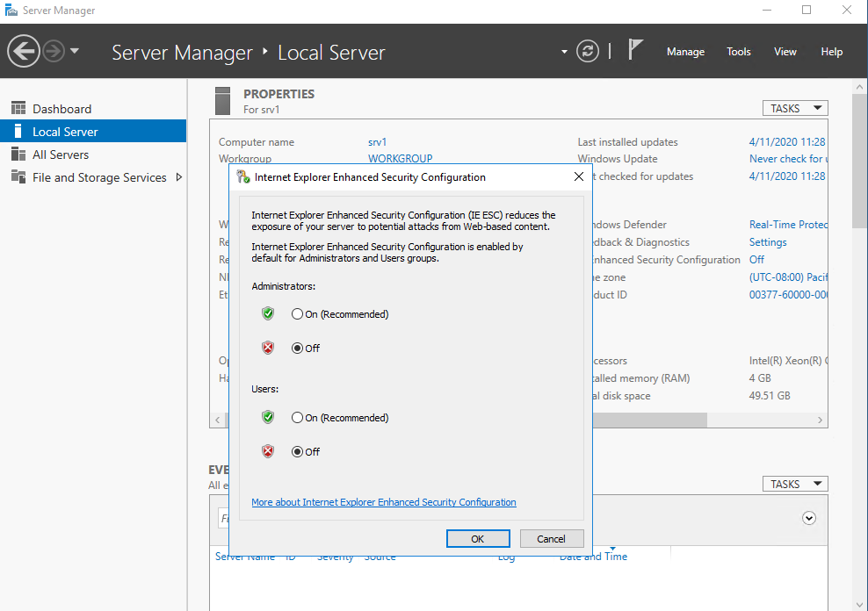Open the Manage menu
The image size is (868, 611).
[685, 52]
